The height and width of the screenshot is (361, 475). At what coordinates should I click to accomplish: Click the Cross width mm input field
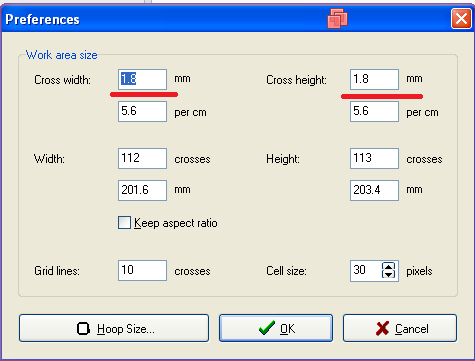142,79
